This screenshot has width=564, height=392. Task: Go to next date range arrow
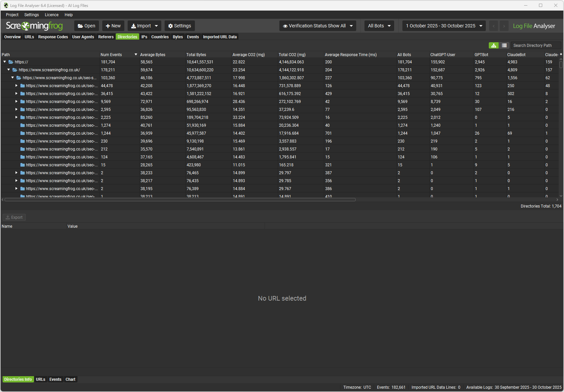pos(504,26)
